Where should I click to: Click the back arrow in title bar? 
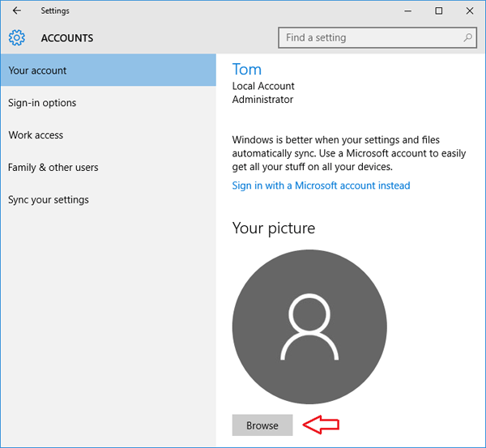click(x=16, y=11)
